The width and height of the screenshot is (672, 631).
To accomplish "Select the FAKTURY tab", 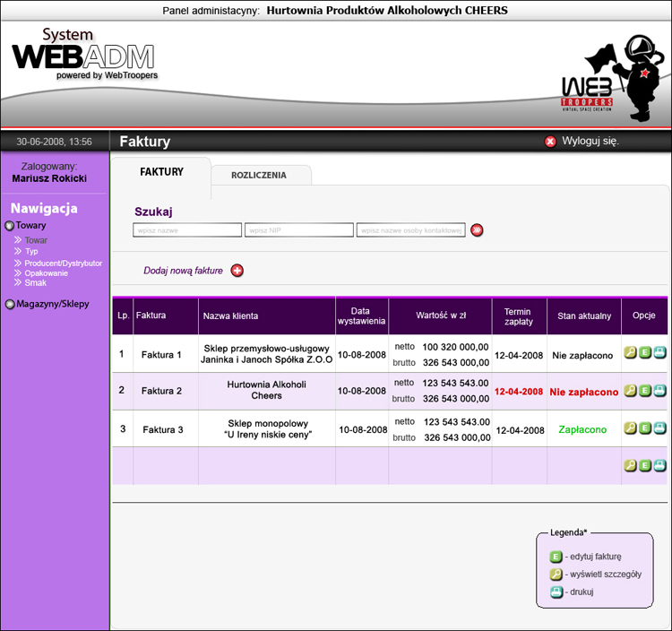I will tap(161, 172).
